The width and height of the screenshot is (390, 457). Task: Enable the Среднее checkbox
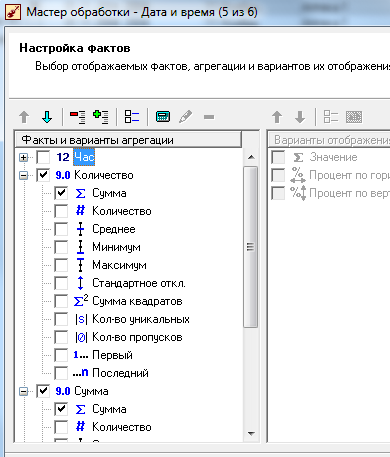tap(61, 229)
